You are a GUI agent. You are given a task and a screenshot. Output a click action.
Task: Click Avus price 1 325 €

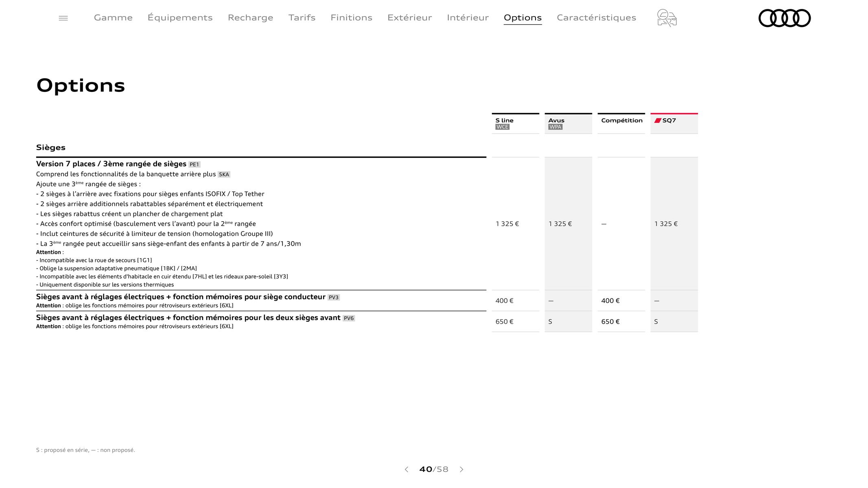[560, 224]
